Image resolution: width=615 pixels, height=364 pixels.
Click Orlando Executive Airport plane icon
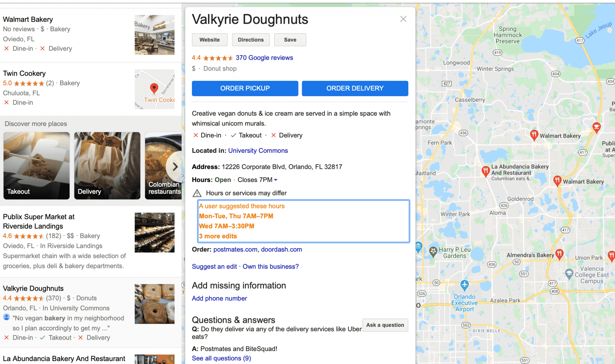click(464, 285)
